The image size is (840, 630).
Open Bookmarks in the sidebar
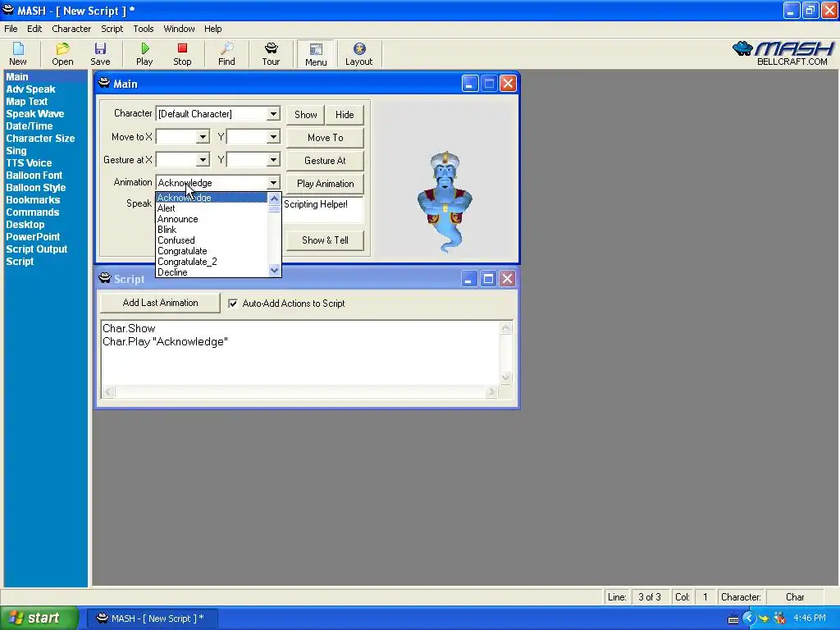pos(33,200)
